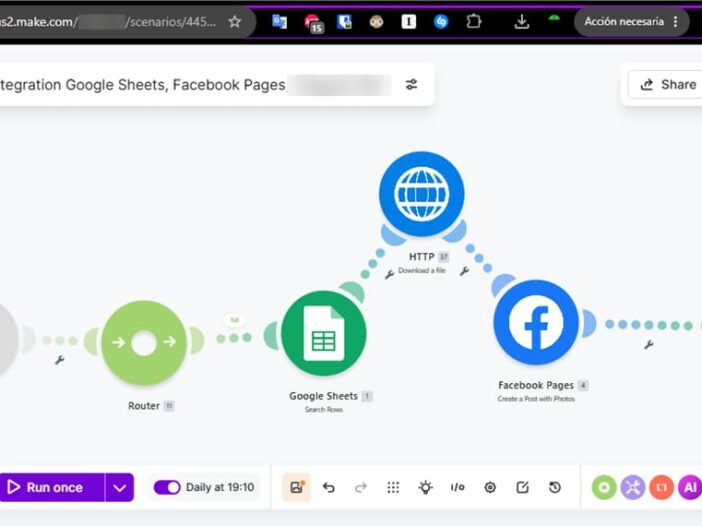Click the wrench between HTTP and Facebook
This screenshot has width=702, height=526.
pos(464,271)
